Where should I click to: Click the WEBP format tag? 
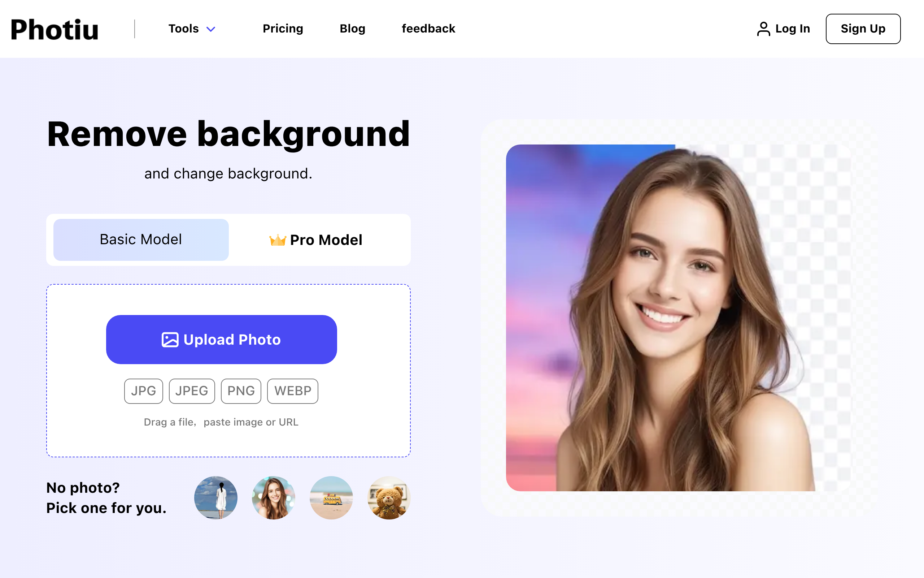click(x=293, y=391)
